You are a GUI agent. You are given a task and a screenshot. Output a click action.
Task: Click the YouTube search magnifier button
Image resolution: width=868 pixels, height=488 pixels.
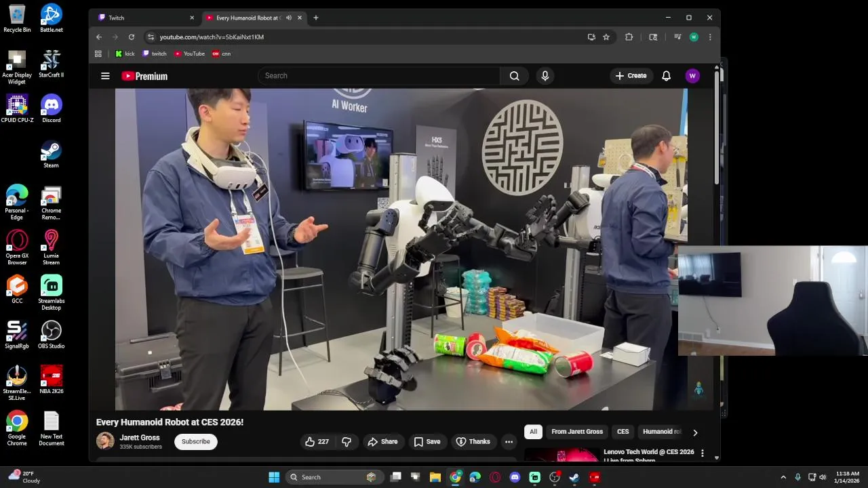(515, 76)
